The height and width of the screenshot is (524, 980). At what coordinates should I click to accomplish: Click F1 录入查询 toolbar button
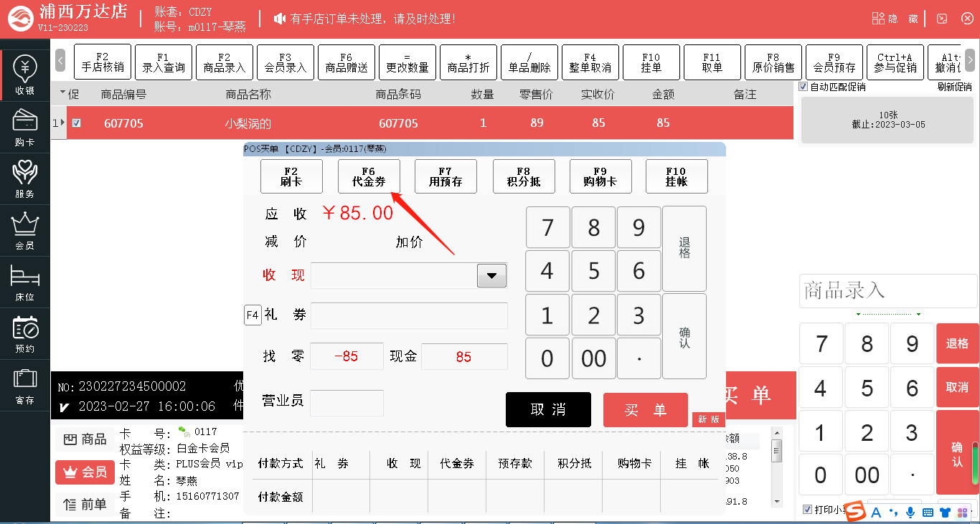click(164, 62)
